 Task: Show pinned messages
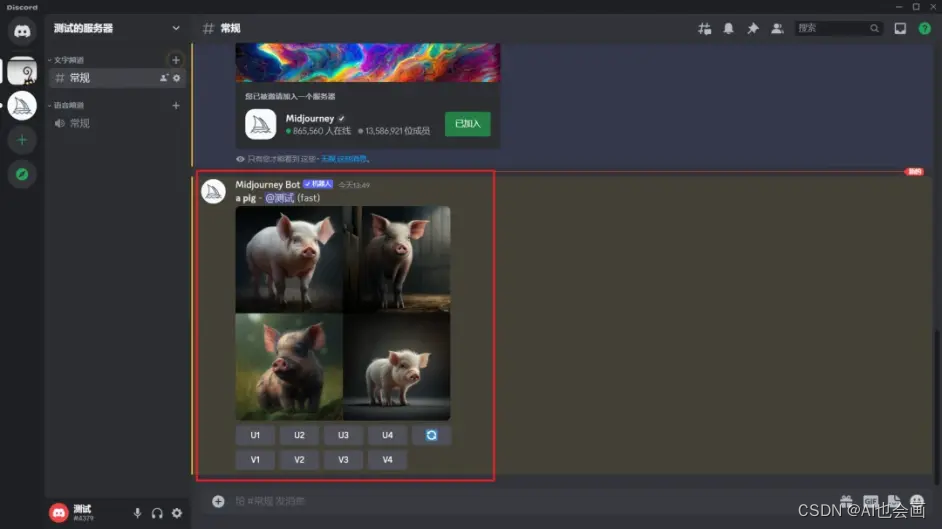pyautogui.click(x=752, y=28)
